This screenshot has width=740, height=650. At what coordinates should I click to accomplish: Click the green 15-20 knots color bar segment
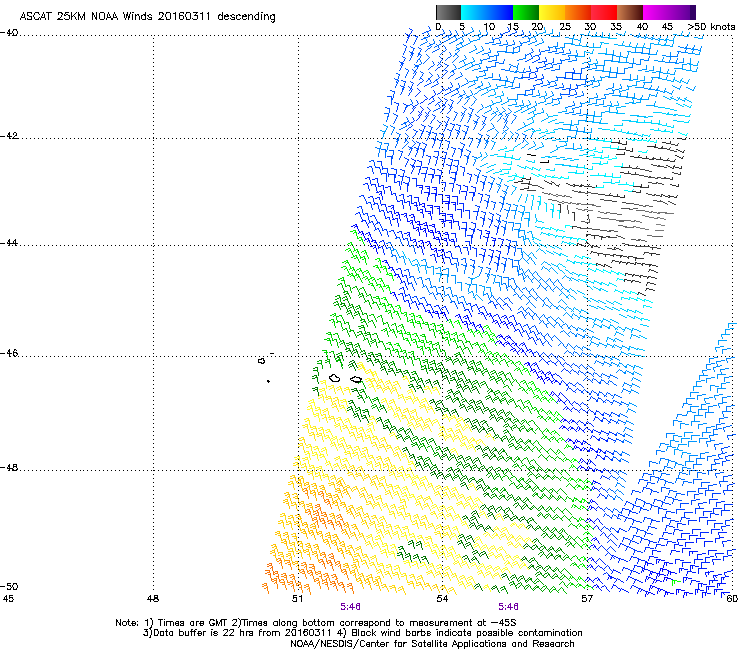click(526, 12)
